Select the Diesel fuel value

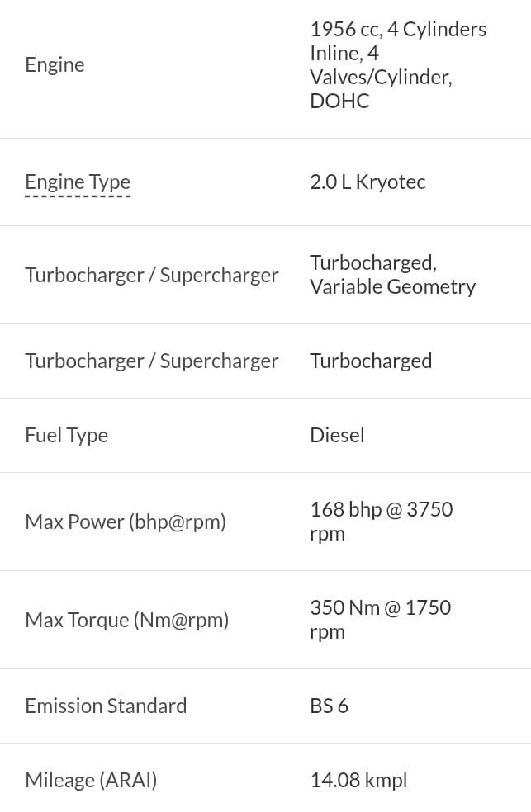[x=337, y=435]
